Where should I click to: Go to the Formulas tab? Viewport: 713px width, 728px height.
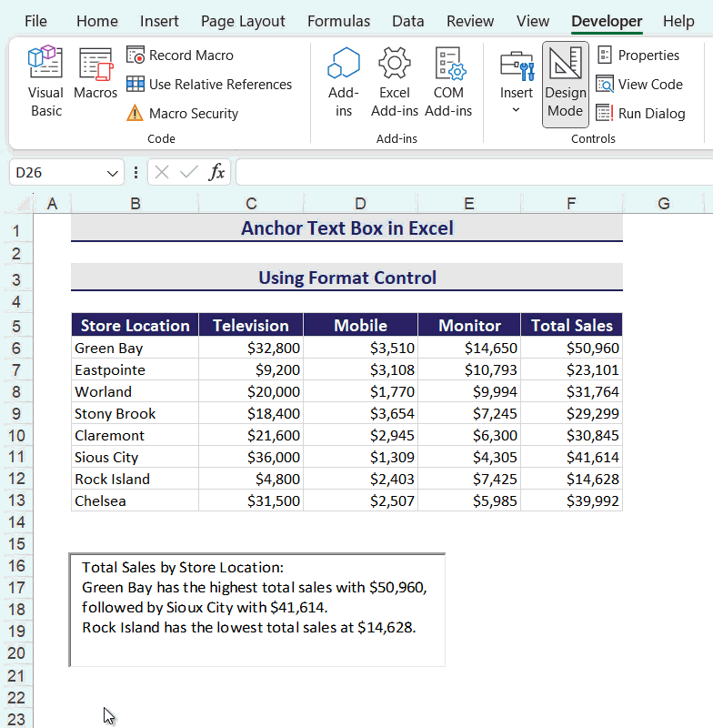coord(338,21)
